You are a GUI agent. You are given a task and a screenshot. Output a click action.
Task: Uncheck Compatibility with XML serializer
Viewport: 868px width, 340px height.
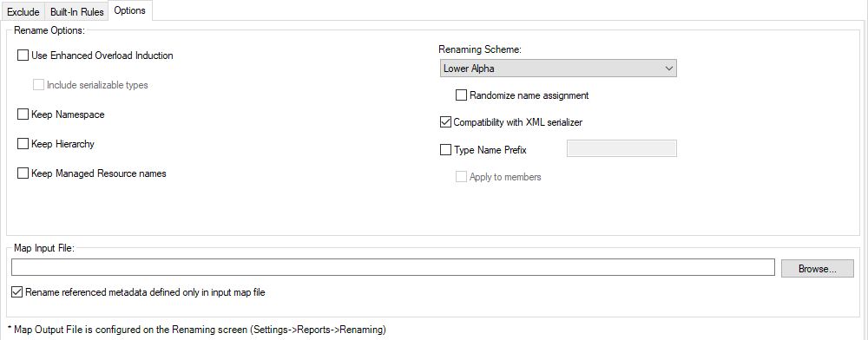pyautogui.click(x=445, y=122)
